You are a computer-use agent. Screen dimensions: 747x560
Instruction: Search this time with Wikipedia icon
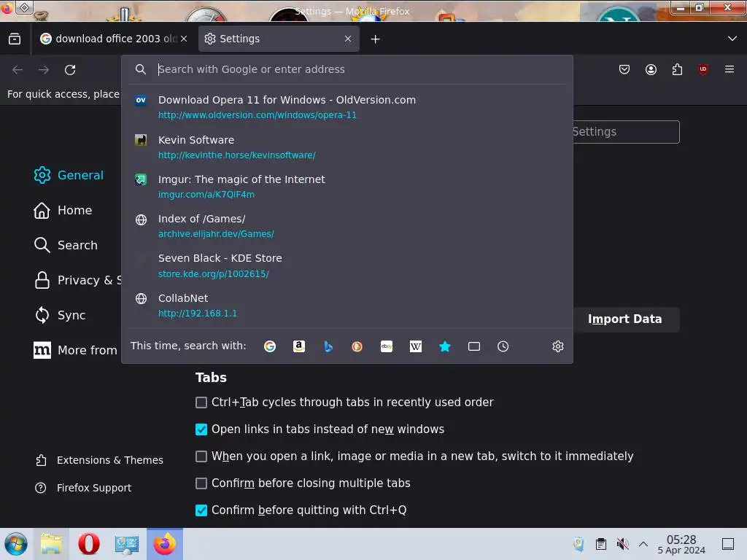415,346
